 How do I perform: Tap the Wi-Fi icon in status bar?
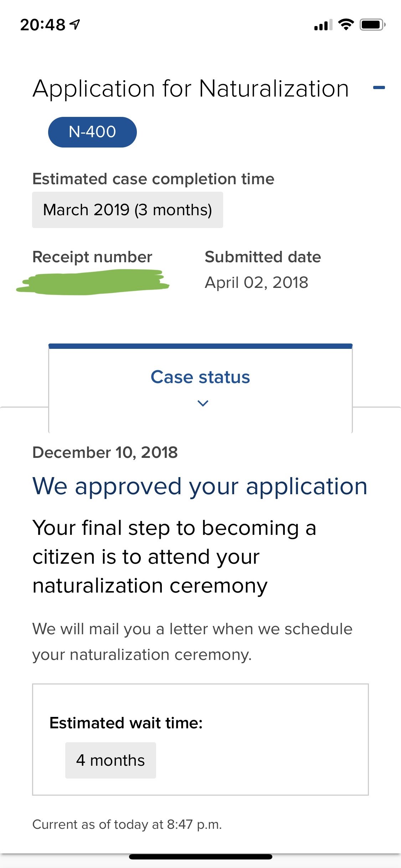(x=346, y=25)
